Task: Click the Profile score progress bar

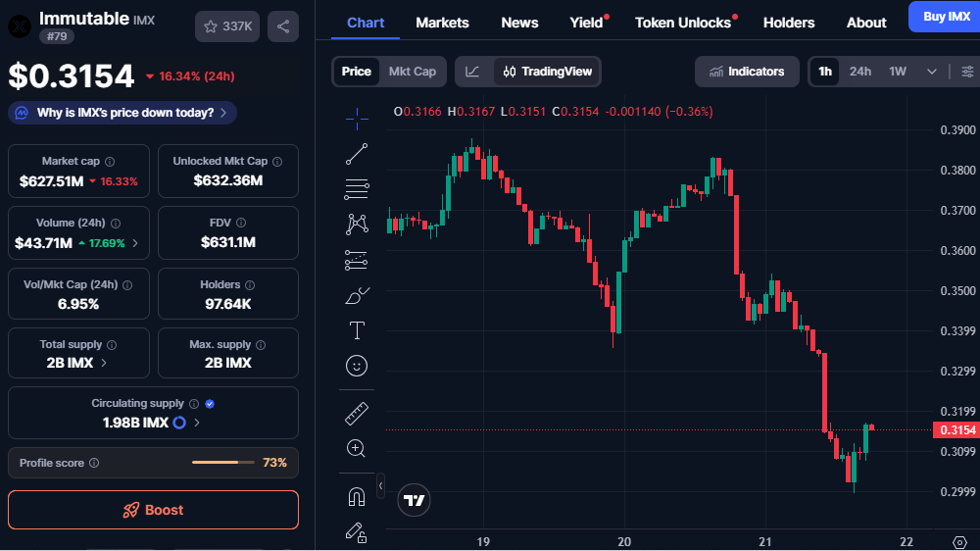Action: (x=222, y=463)
